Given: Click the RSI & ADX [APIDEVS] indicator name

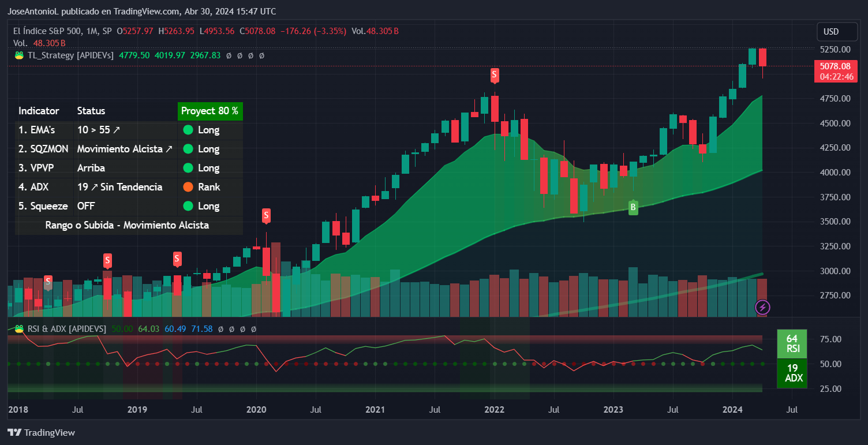Looking at the screenshot, I should click(x=67, y=328).
